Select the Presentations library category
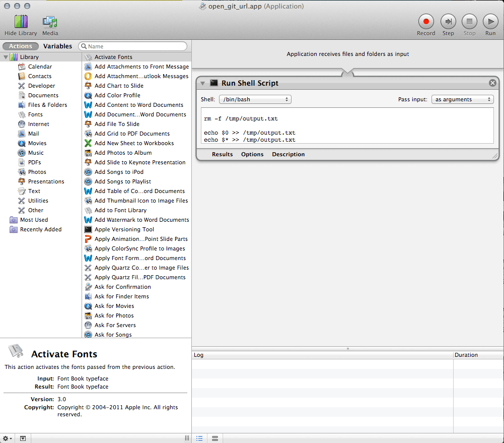Image resolution: width=504 pixels, height=443 pixels. [46, 181]
